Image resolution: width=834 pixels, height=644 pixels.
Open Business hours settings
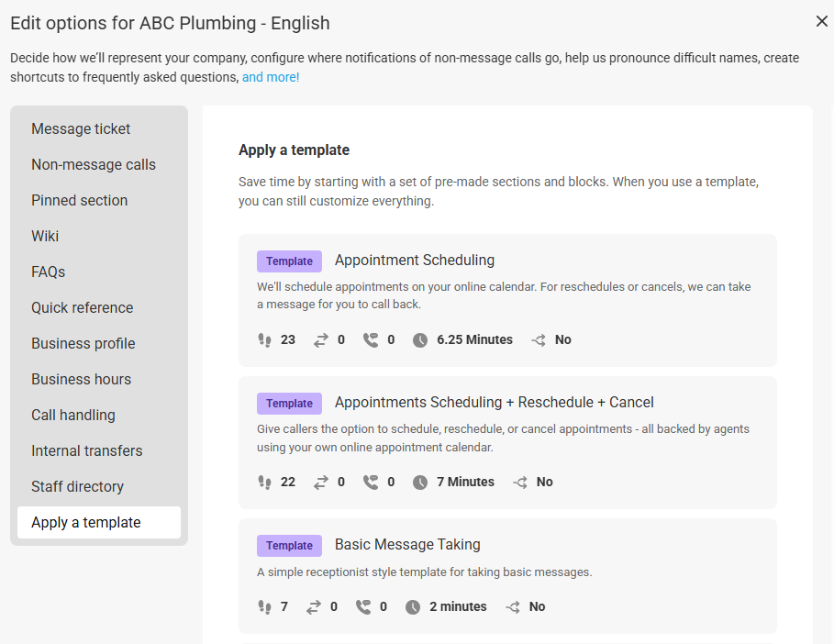(99, 379)
